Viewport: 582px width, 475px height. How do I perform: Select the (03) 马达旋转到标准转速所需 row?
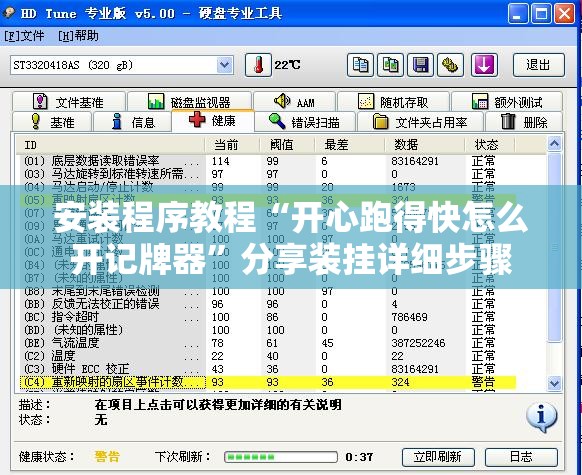click(267, 174)
